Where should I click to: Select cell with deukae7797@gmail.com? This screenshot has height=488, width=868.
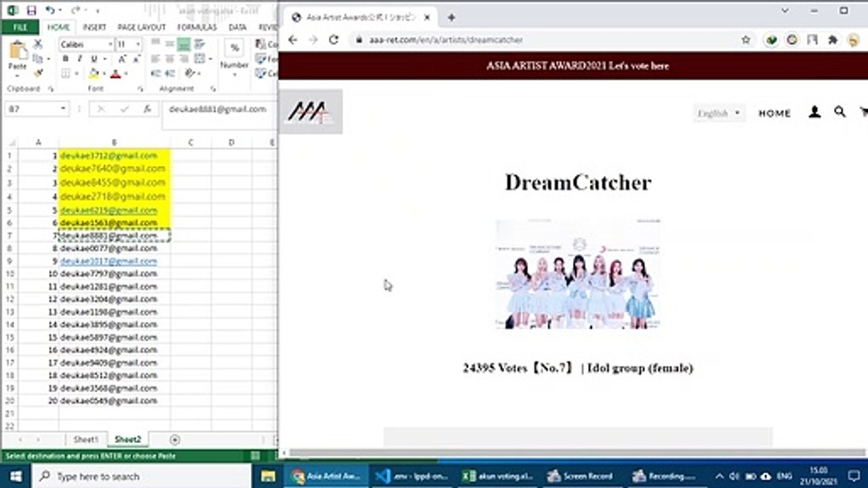point(114,274)
